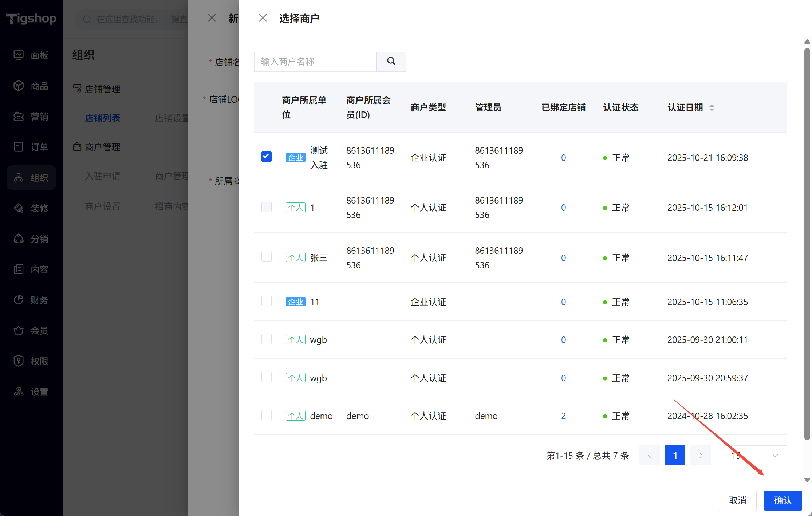Image resolution: width=812 pixels, height=516 pixels.
Task: Open the page size dropdown showing 15
Action: coord(755,455)
